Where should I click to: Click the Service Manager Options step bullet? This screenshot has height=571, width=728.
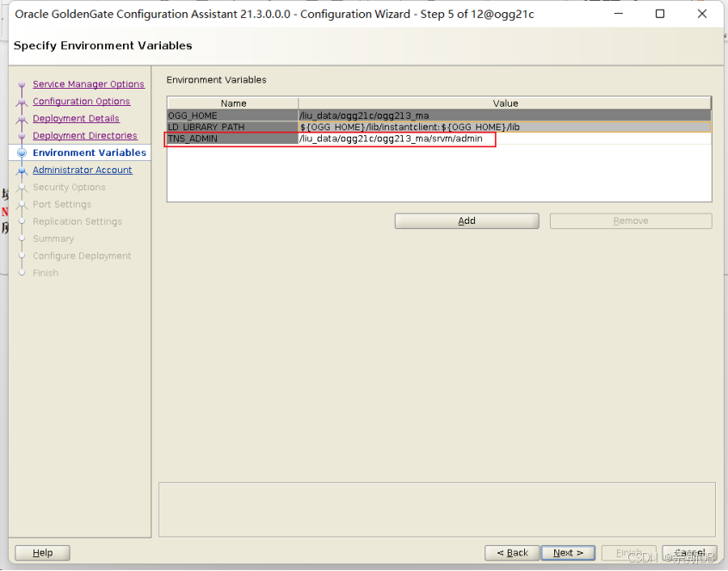[22, 84]
